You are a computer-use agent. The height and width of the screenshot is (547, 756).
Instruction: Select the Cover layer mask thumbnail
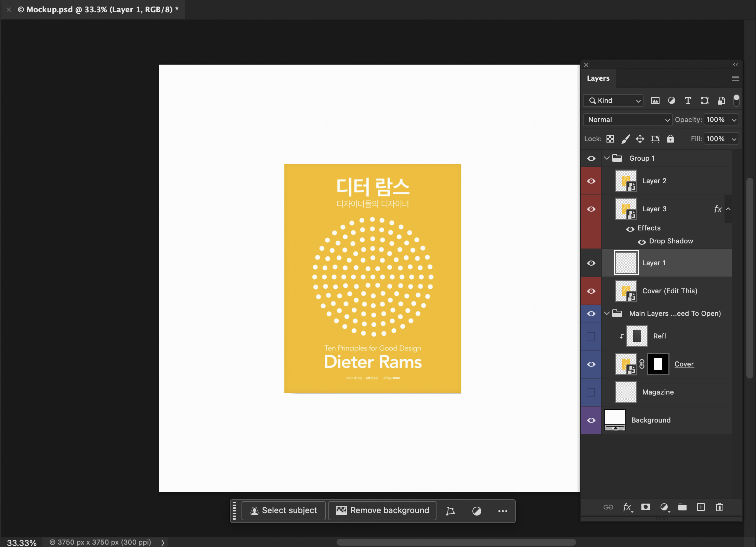coord(658,364)
